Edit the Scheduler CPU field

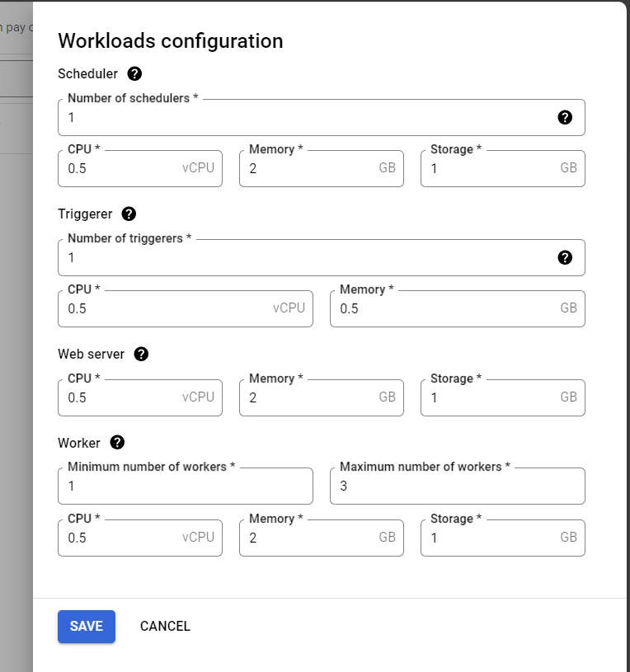[120, 169]
